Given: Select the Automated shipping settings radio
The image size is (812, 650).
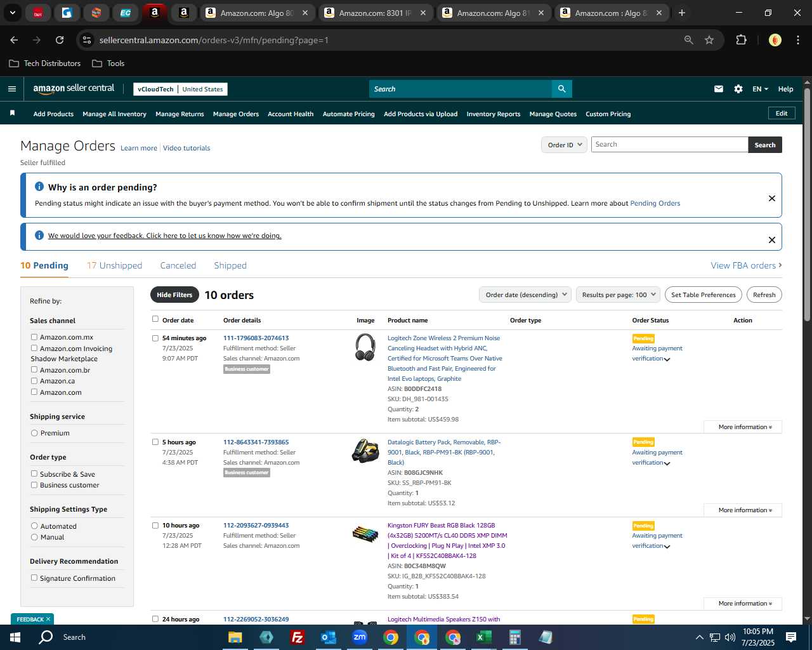Looking at the screenshot, I should [x=34, y=526].
